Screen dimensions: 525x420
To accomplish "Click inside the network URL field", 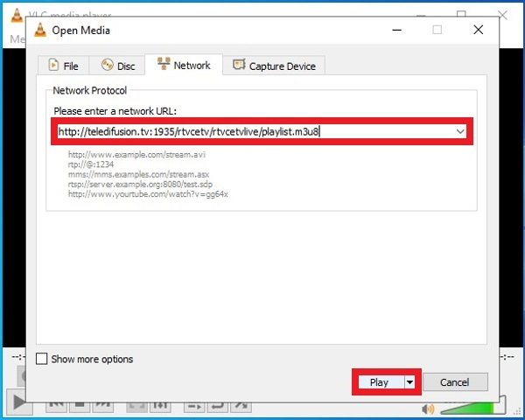I will (x=255, y=131).
